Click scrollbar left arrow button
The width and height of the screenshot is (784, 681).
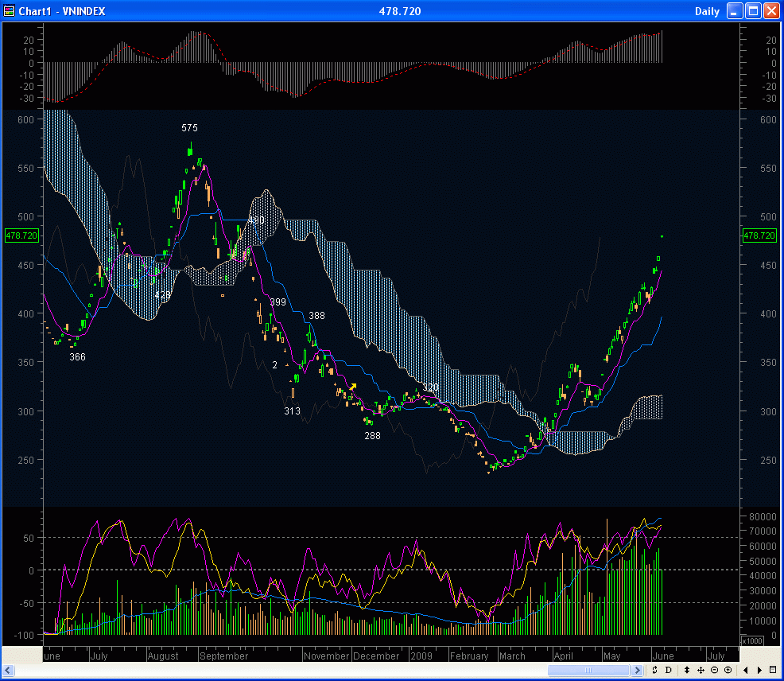point(8,671)
